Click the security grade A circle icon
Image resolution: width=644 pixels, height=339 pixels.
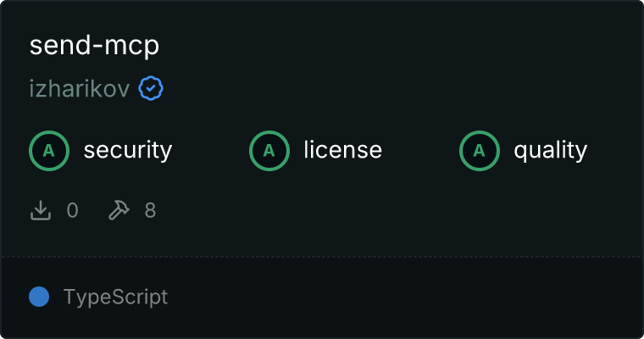(49, 151)
